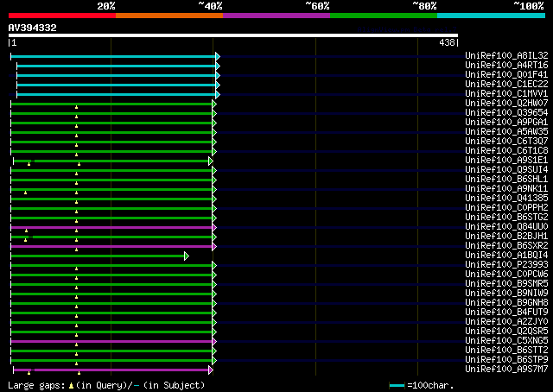Click the purple alignment bar for Q84UU0
Screen dimensions: 553x392
(111, 227)
